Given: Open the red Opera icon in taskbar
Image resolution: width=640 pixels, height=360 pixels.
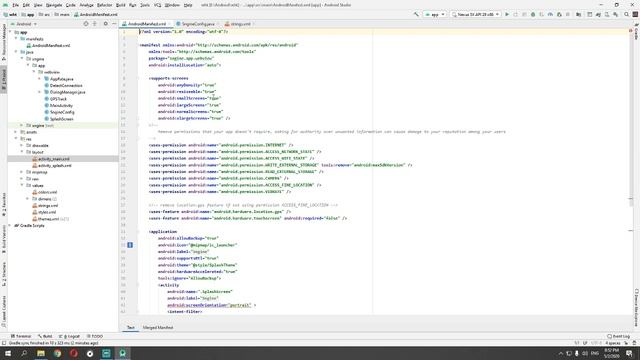Looking at the screenshot, I should click(x=73, y=353).
